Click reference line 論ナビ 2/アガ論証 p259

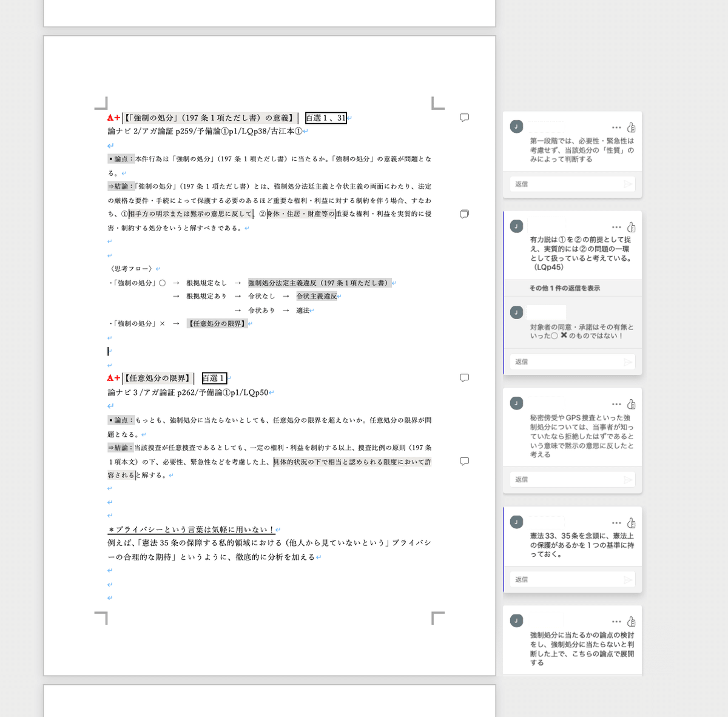pyautogui.click(x=205, y=132)
